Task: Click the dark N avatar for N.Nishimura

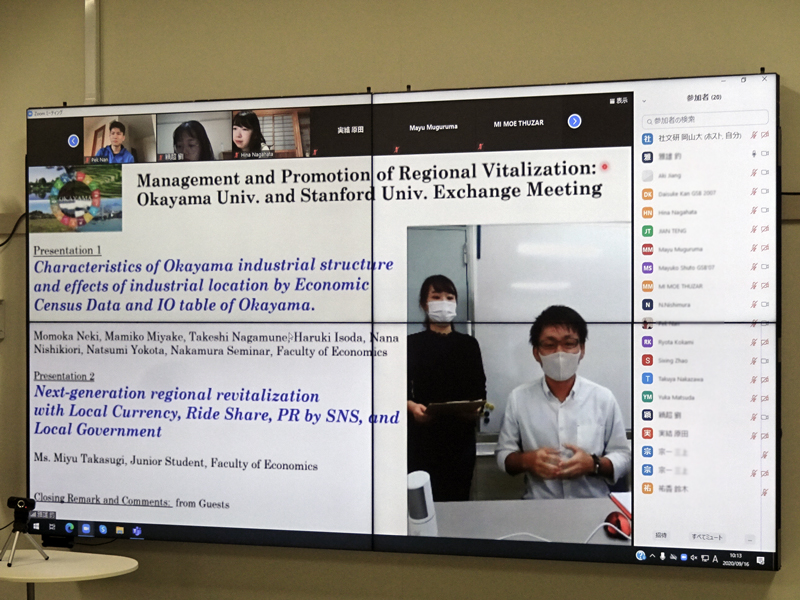Action: coord(647,305)
